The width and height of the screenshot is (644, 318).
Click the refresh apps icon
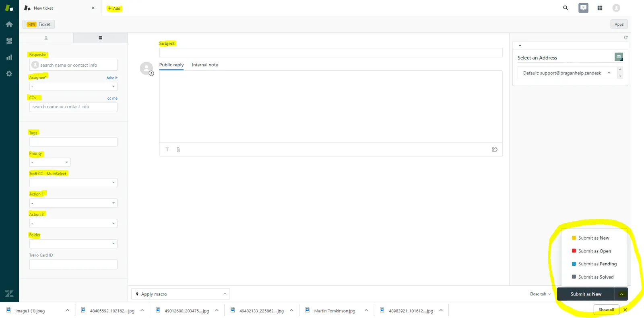pyautogui.click(x=626, y=37)
